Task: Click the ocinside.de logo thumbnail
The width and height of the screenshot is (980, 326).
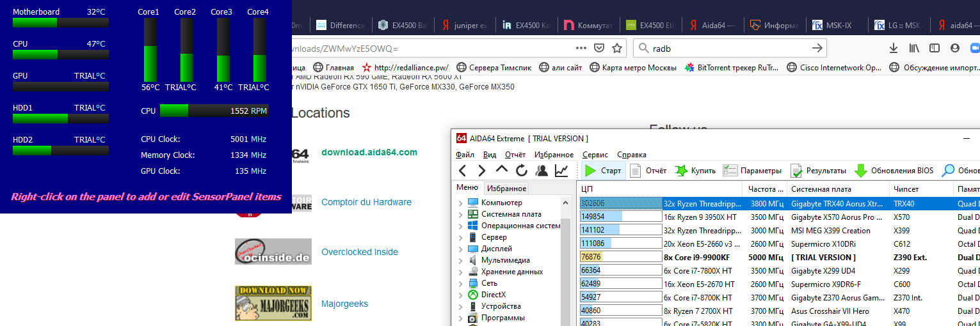Action: pos(273,251)
